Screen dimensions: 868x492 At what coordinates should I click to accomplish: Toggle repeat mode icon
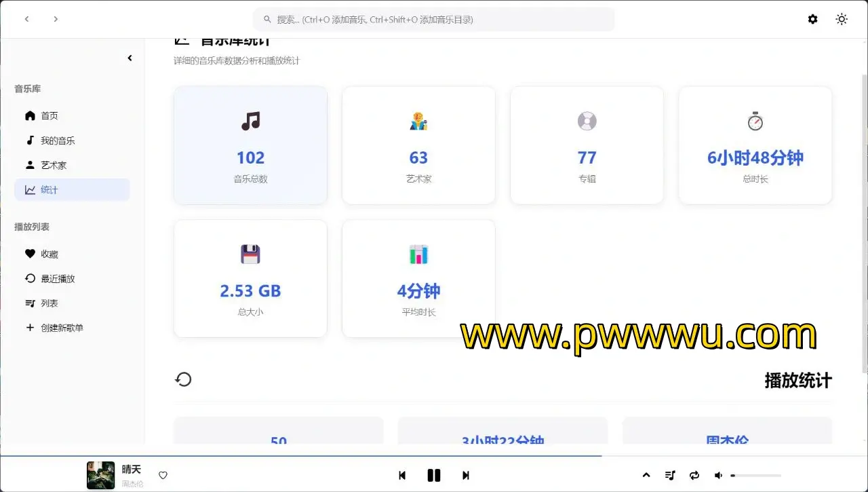[694, 476]
